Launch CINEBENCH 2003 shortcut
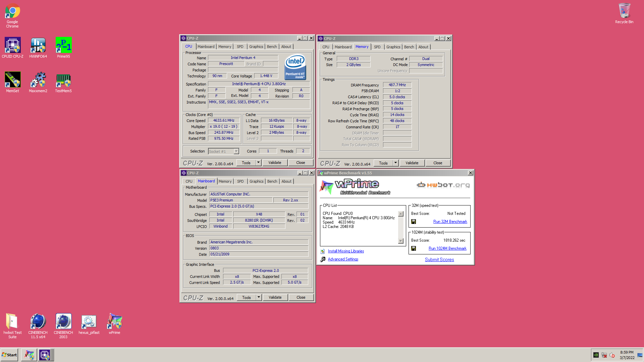Screen dimensions: 644x362 click(x=63, y=326)
